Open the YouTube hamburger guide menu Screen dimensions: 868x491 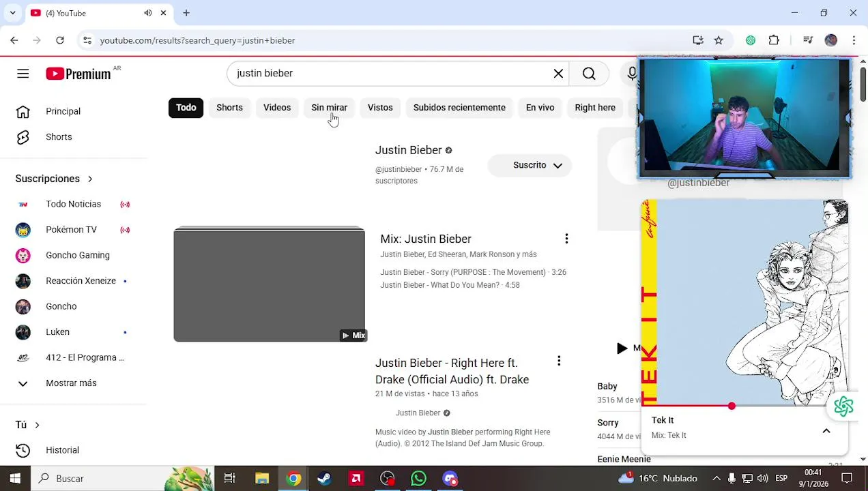click(x=23, y=74)
